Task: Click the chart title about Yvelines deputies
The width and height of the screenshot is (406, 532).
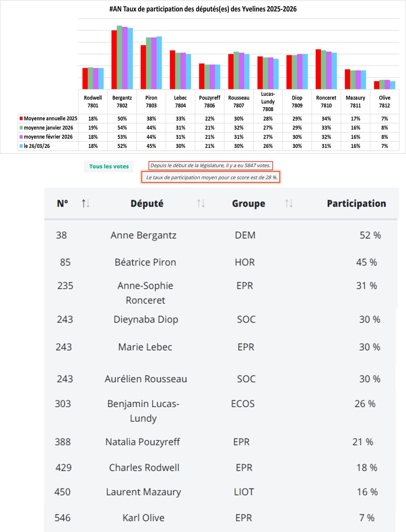Action: pos(203,9)
